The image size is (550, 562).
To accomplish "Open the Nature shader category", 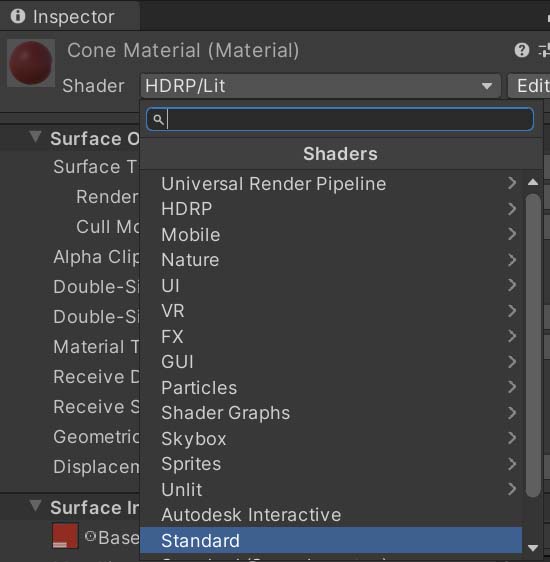I will click(331, 260).
